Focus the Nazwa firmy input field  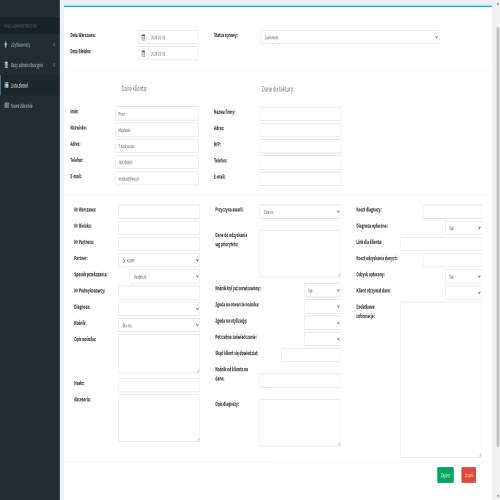pos(301,114)
